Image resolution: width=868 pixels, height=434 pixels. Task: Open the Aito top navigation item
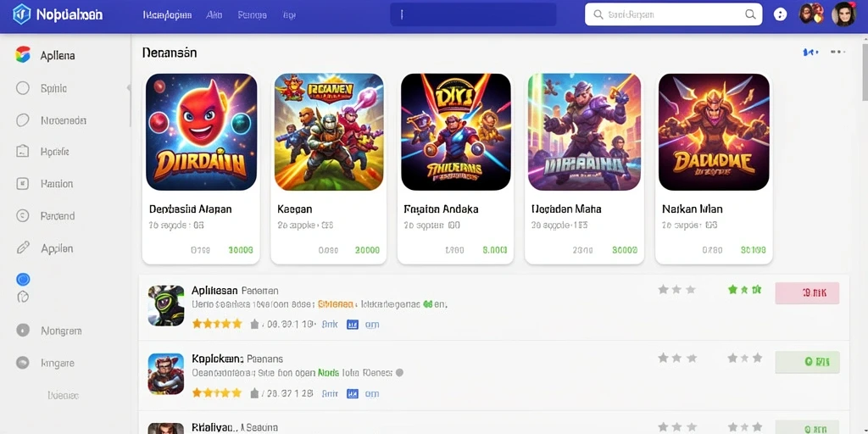coord(214,15)
